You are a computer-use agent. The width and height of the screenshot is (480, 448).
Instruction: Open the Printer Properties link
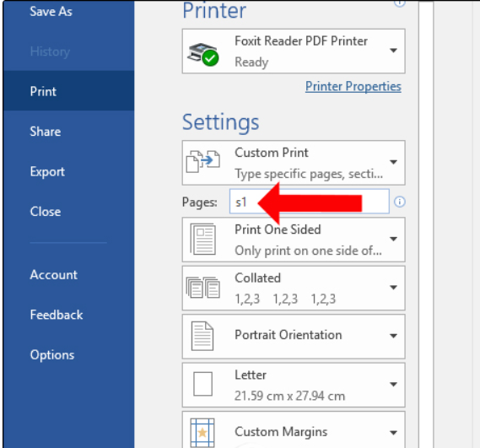click(x=353, y=87)
